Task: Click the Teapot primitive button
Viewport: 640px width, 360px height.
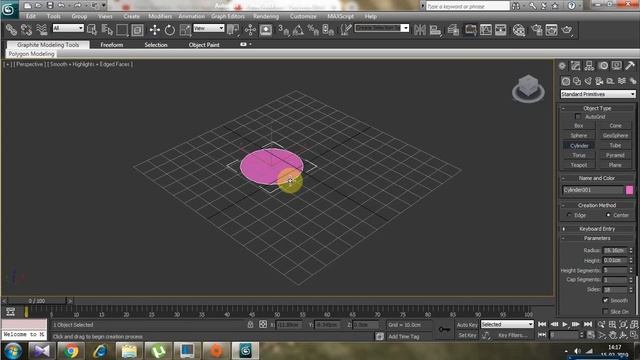Action: click(x=578, y=165)
